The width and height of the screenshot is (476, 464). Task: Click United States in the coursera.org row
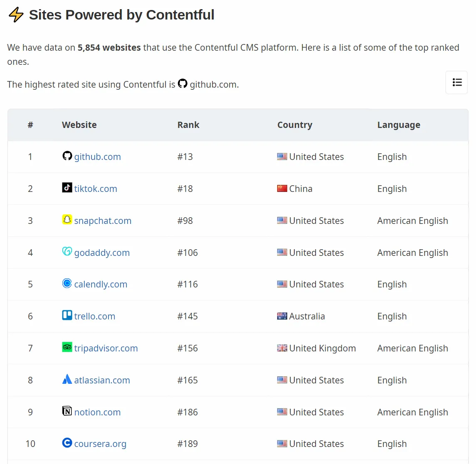(x=316, y=444)
